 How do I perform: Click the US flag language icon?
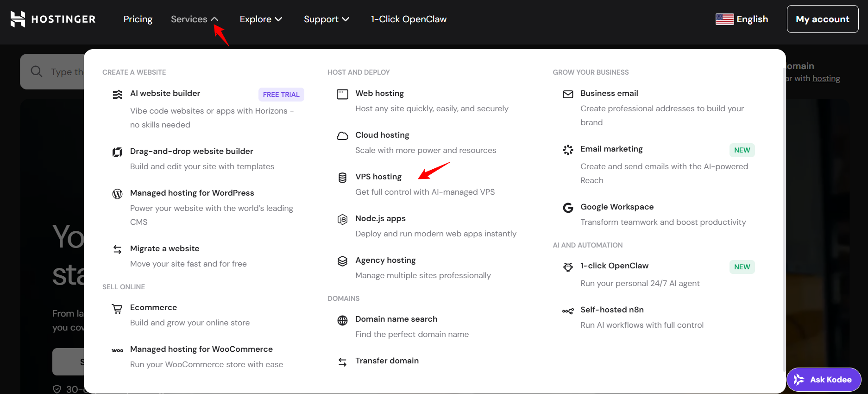pyautogui.click(x=724, y=19)
